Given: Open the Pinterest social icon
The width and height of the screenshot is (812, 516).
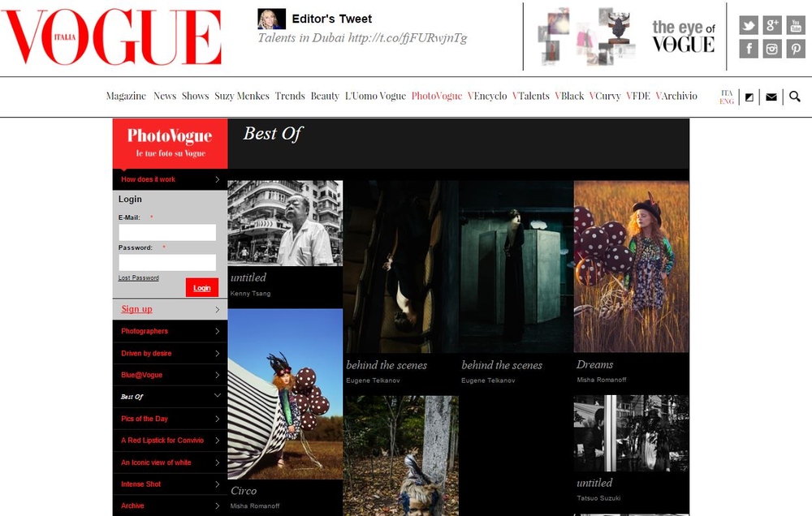Looking at the screenshot, I should click(x=796, y=49).
